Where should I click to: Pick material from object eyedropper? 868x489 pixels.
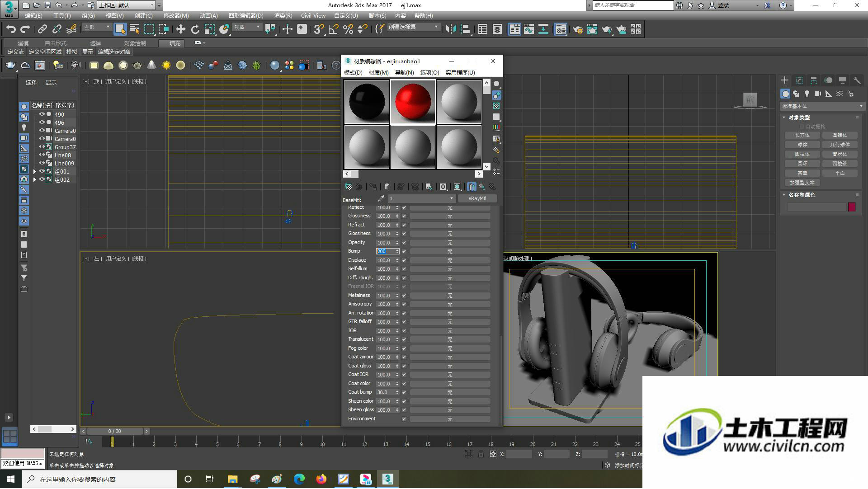(381, 198)
